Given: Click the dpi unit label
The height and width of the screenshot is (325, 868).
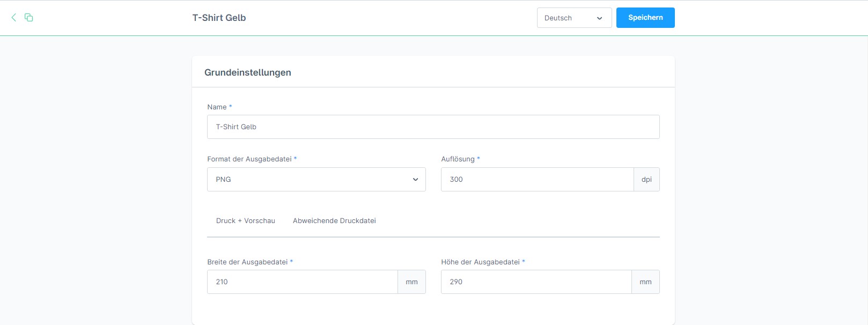Looking at the screenshot, I should tap(646, 180).
